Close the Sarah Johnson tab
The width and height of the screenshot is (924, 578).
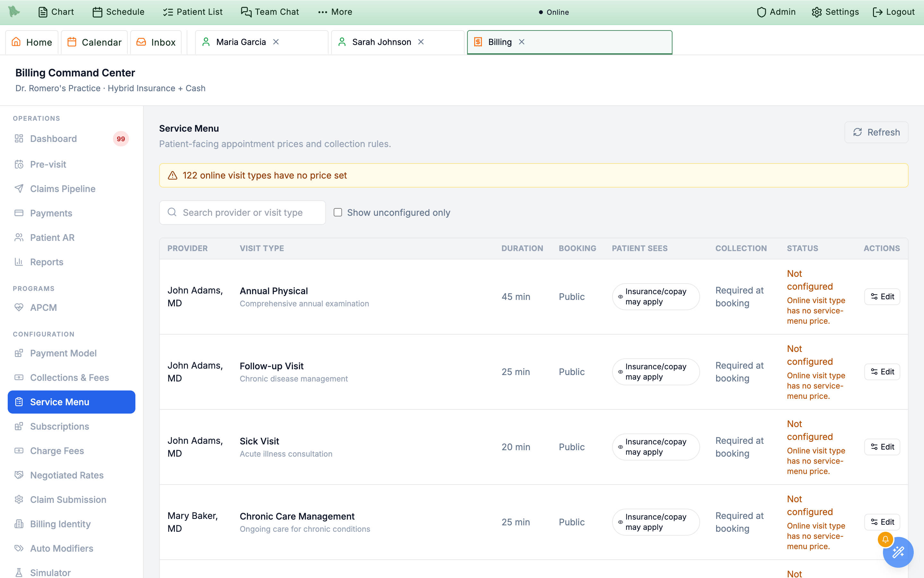point(421,42)
